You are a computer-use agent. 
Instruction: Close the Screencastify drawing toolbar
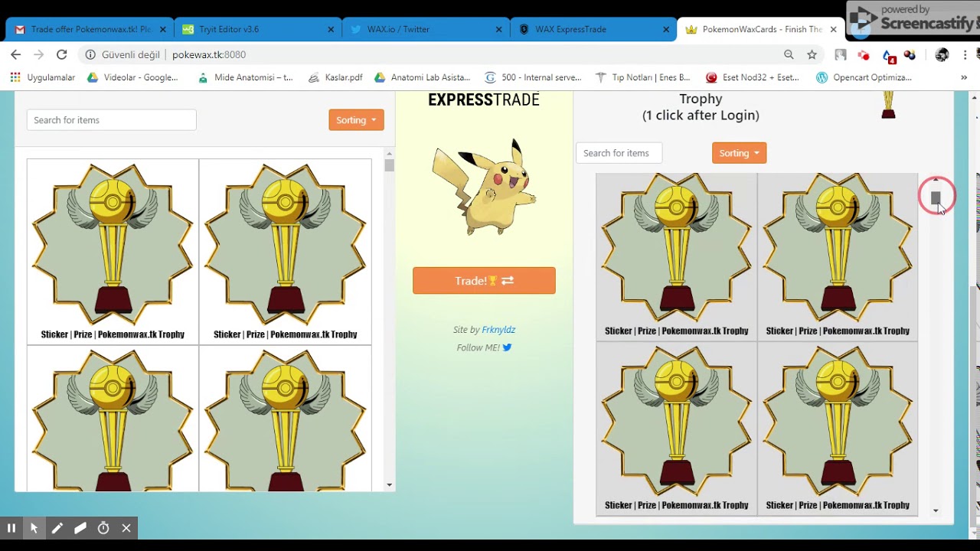[x=126, y=528]
